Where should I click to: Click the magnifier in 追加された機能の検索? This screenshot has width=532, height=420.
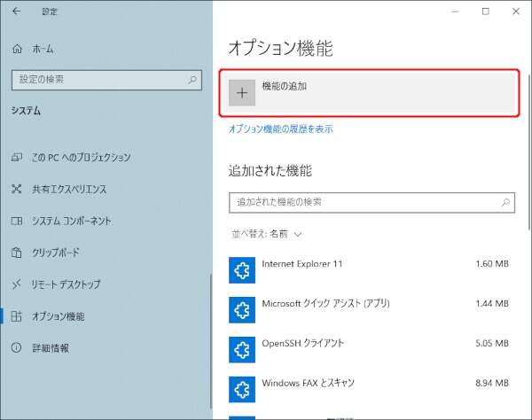[x=505, y=202]
